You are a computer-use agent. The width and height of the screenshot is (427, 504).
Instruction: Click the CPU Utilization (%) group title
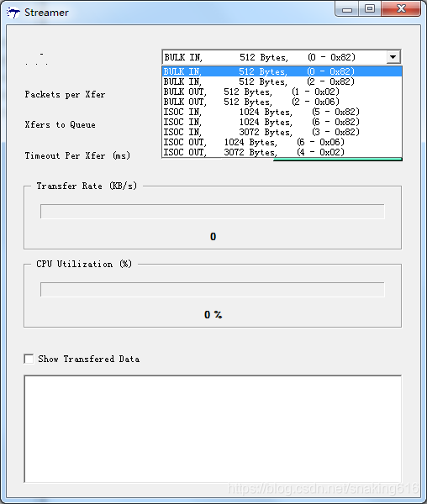[x=84, y=264]
